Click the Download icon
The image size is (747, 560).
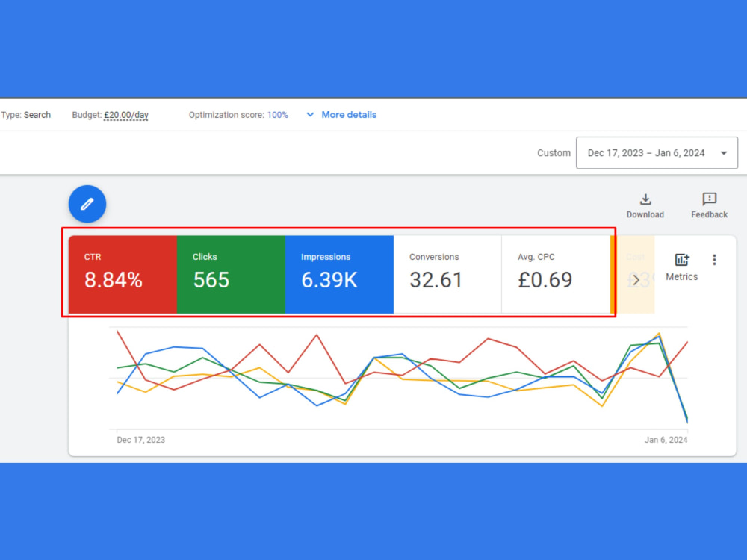645,199
